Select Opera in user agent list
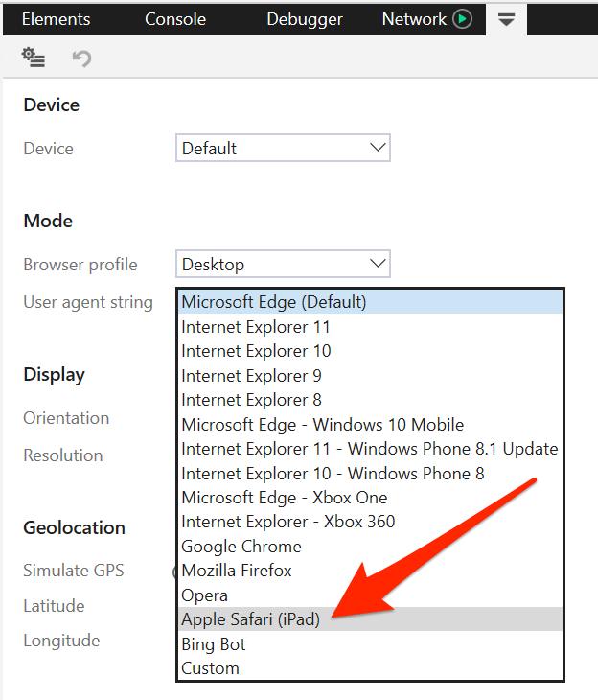Screen dimensions: 598x700 [205, 595]
